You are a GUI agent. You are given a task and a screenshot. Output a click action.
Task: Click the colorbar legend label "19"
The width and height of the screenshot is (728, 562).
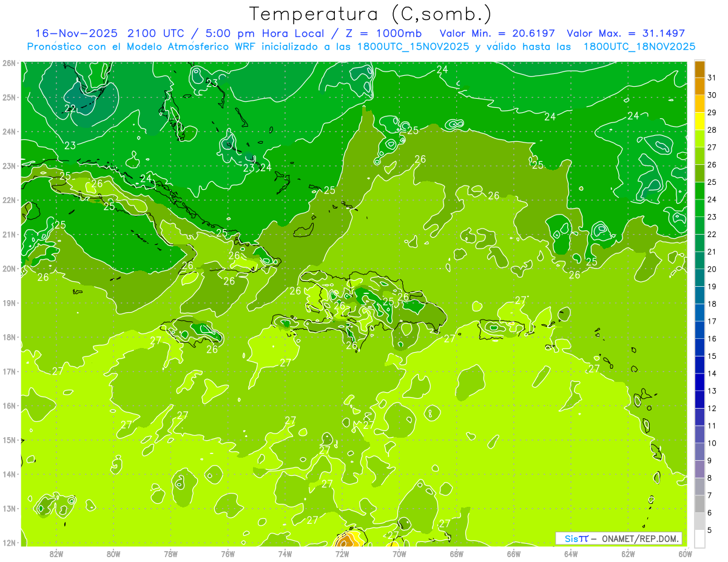pyautogui.click(x=712, y=286)
